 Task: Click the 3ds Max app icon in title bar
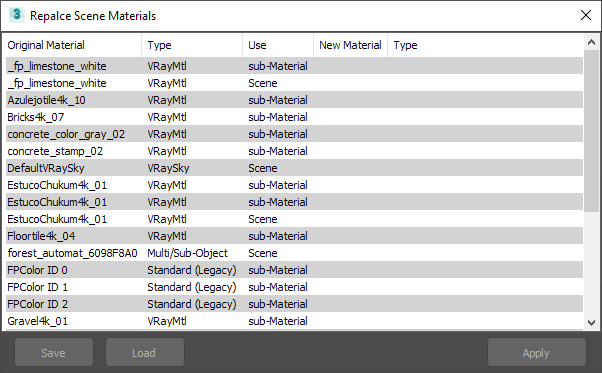(17, 15)
